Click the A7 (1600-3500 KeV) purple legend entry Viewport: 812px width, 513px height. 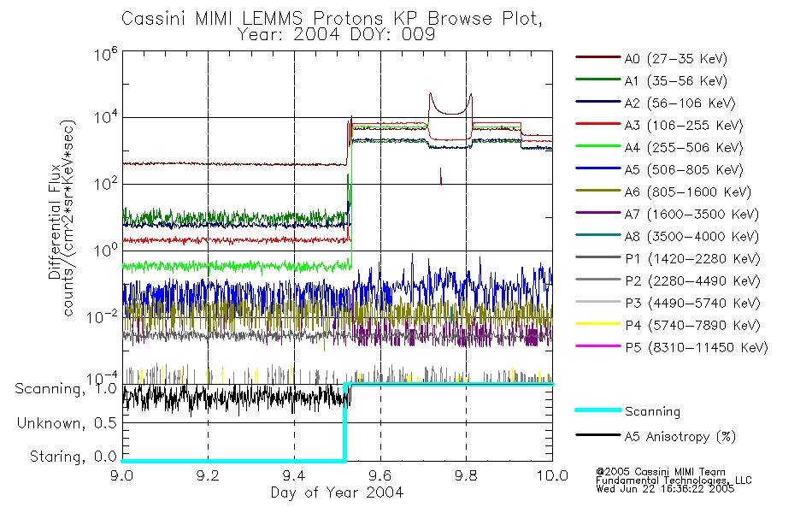(x=667, y=214)
